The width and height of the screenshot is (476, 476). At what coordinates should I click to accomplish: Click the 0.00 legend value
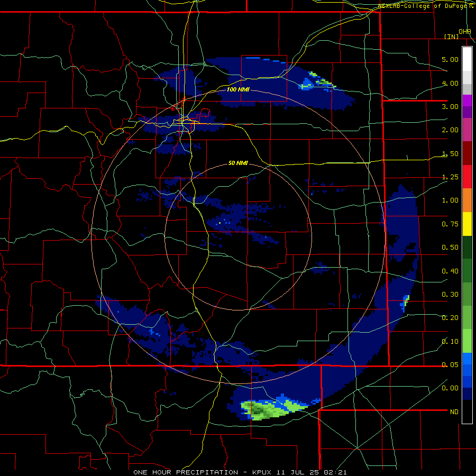point(450,388)
